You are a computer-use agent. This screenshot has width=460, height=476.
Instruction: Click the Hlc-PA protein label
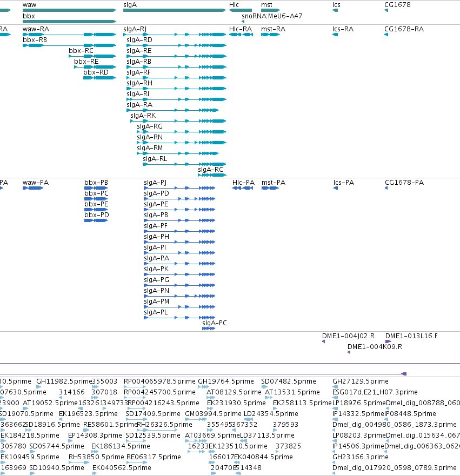[243, 183]
